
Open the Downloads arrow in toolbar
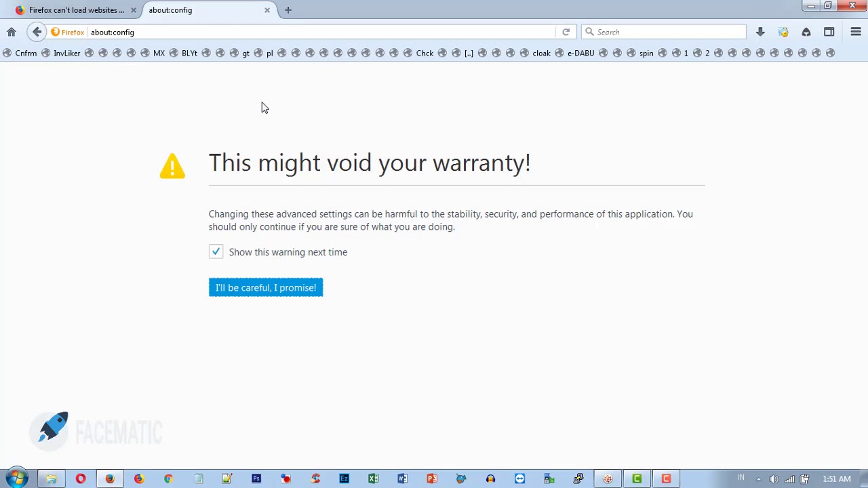(760, 32)
